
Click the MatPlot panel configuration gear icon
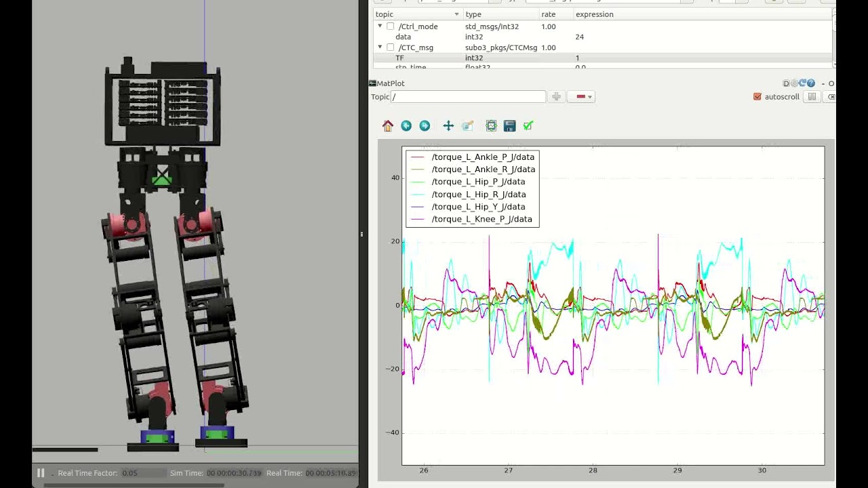point(795,83)
